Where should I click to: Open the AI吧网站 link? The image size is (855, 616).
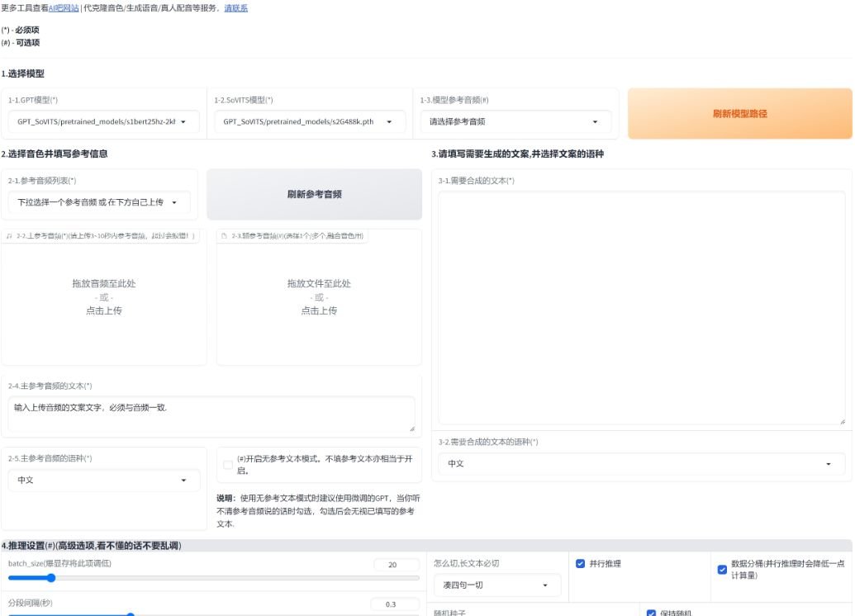click(60, 7)
